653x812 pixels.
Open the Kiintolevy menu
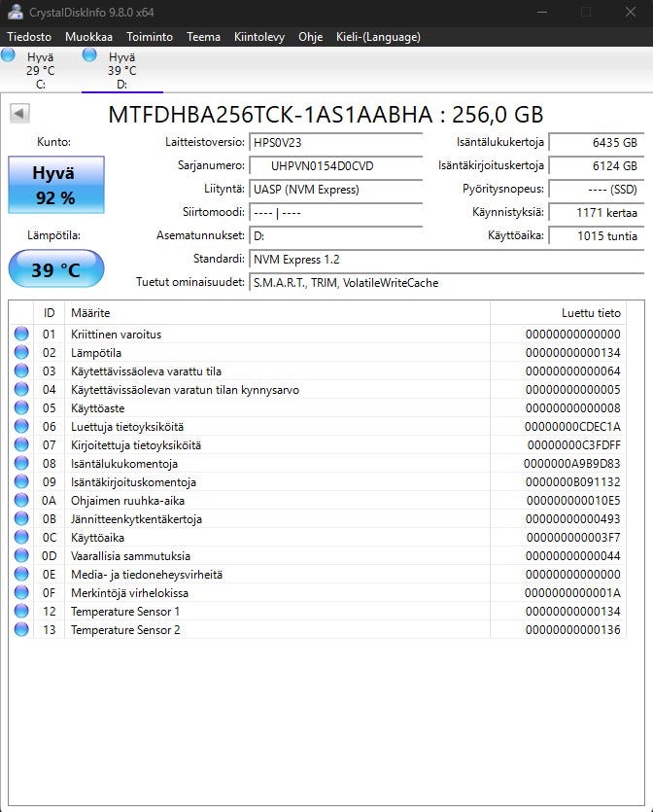pyautogui.click(x=259, y=37)
